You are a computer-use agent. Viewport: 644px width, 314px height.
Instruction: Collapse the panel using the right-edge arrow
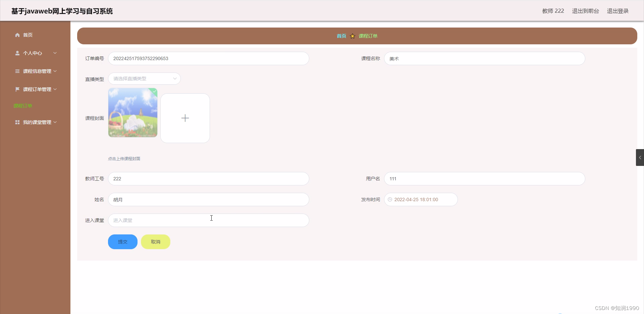pyautogui.click(x=640, y=157)
